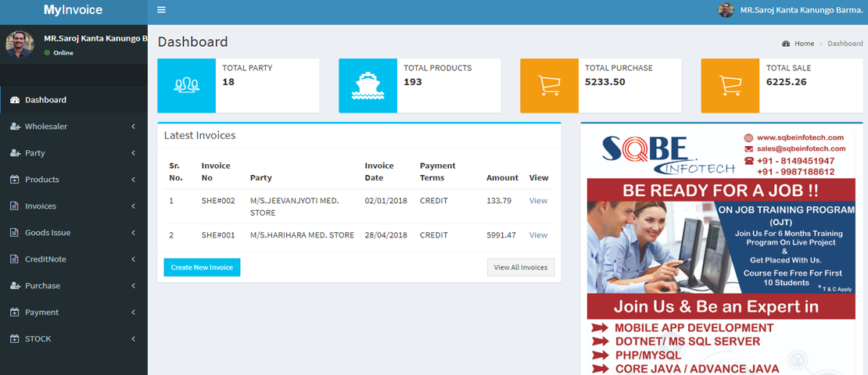Expand the Purchase menu chevron
868x375 pixels.
pyautogui.click(x=134, y=286)
